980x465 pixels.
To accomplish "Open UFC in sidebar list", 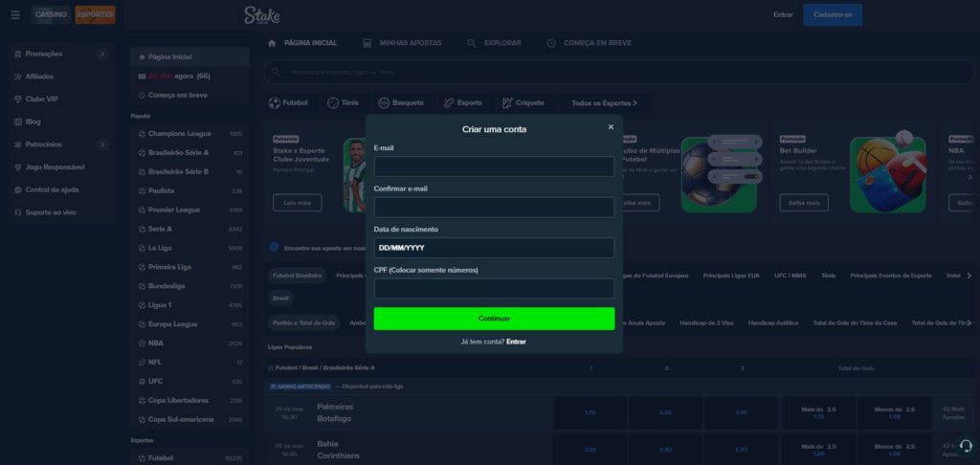I will tap(189, 381).
